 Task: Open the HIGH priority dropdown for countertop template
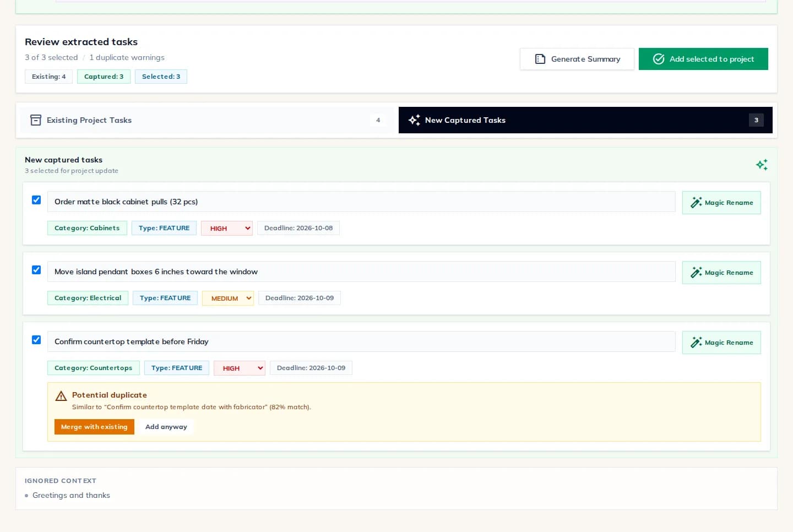point(240,368)
